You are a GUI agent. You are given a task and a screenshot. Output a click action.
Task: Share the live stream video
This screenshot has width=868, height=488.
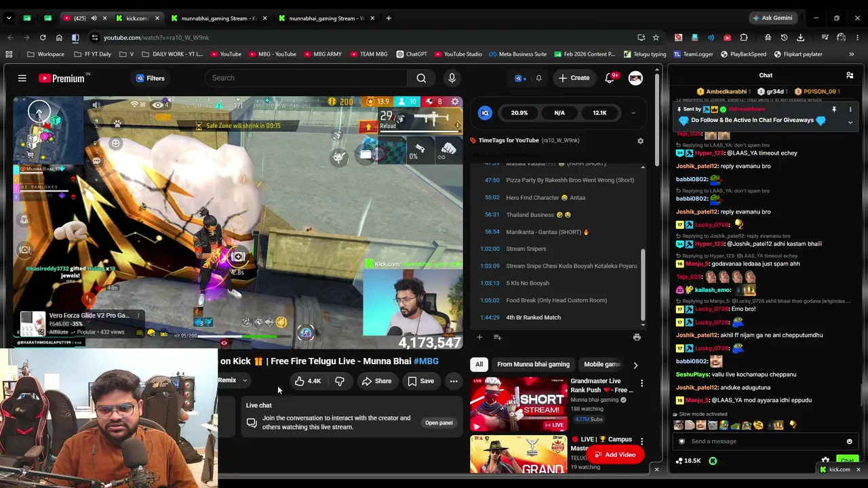pos(376,381)
